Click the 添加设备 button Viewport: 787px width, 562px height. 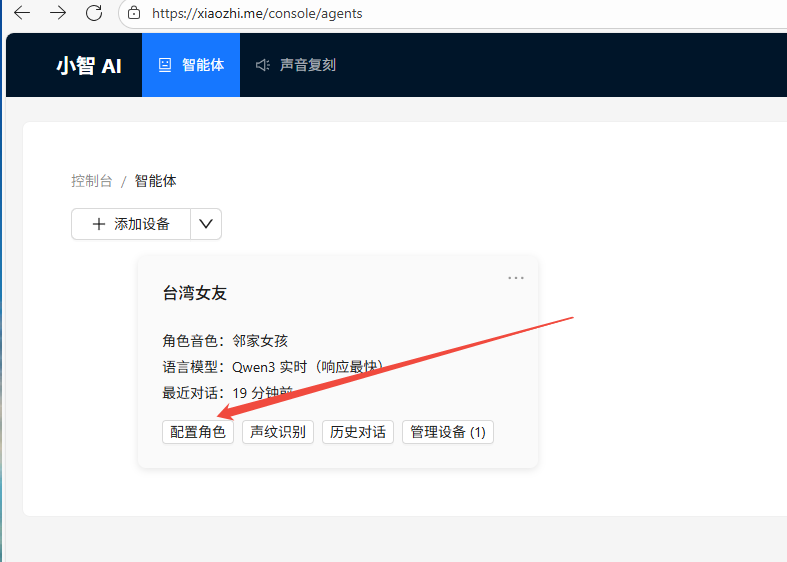[x=131, y=224]
